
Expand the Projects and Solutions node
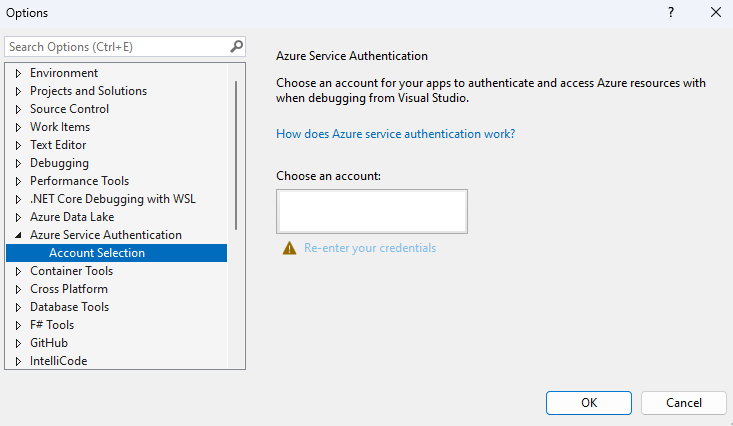click(18, 91)
